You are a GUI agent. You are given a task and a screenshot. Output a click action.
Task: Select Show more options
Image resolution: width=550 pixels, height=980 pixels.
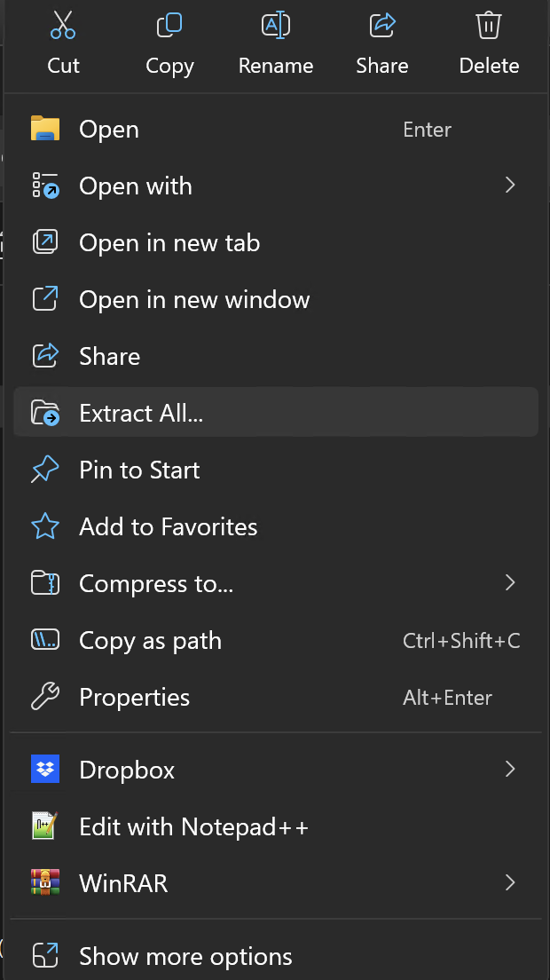click(x=275, y=956)
